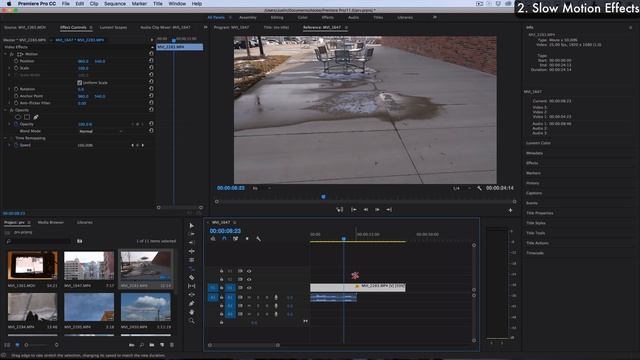Image resolution: width=640 pixels, height=360 pixels.
Task: Toggle lock on V2 track
Action: tap(222, 280)
